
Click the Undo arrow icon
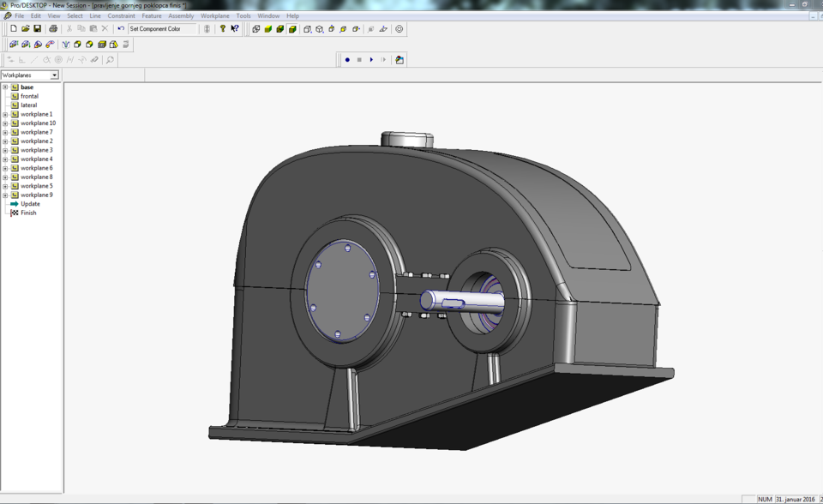tap(121, 28)
